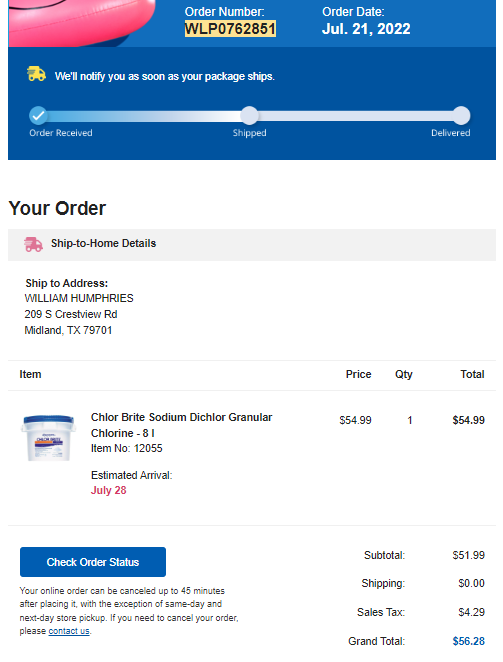The image size is (503, 662).
Task: Click highlighted order number WLP0762851
Action: click(230, 29)
